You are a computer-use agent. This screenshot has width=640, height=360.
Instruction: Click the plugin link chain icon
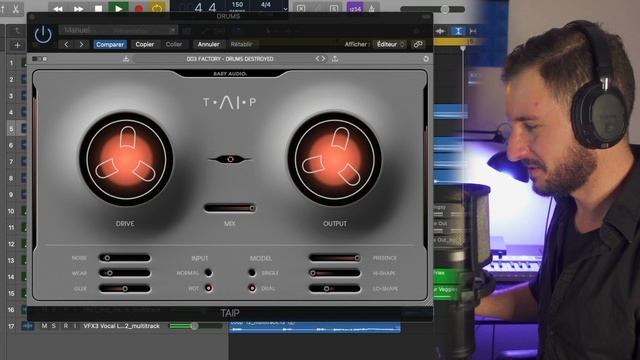pos(418,44)
